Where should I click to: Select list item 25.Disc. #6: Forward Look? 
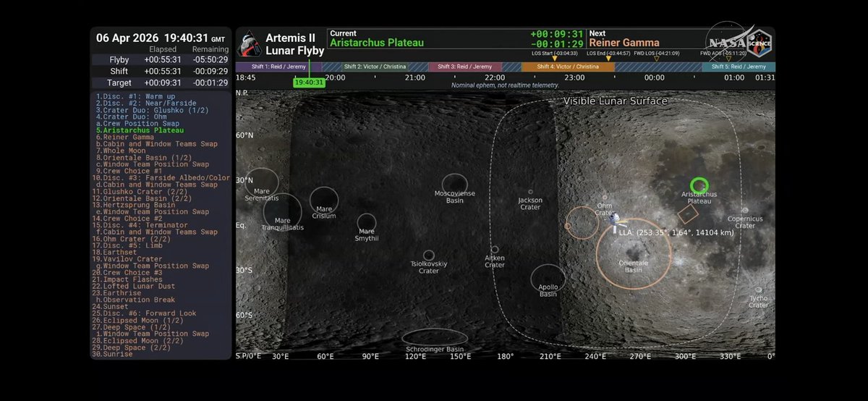coord(144,313)
